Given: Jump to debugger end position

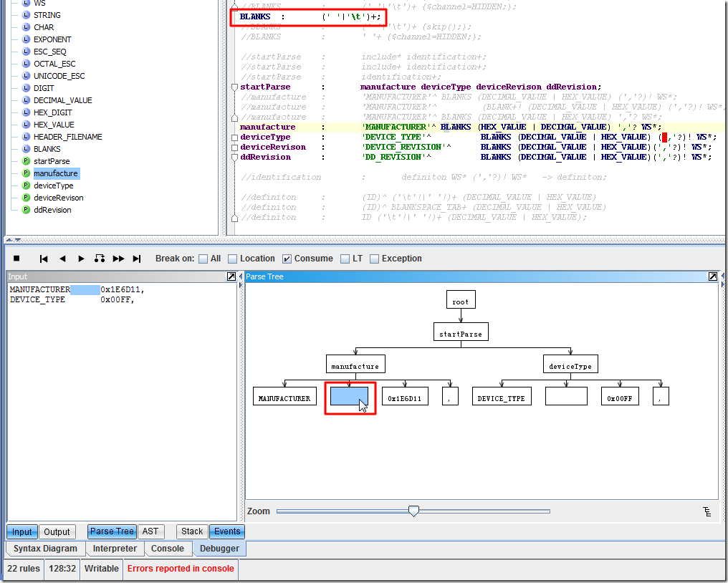Looking at the screenshot, I should click(136, 259).
